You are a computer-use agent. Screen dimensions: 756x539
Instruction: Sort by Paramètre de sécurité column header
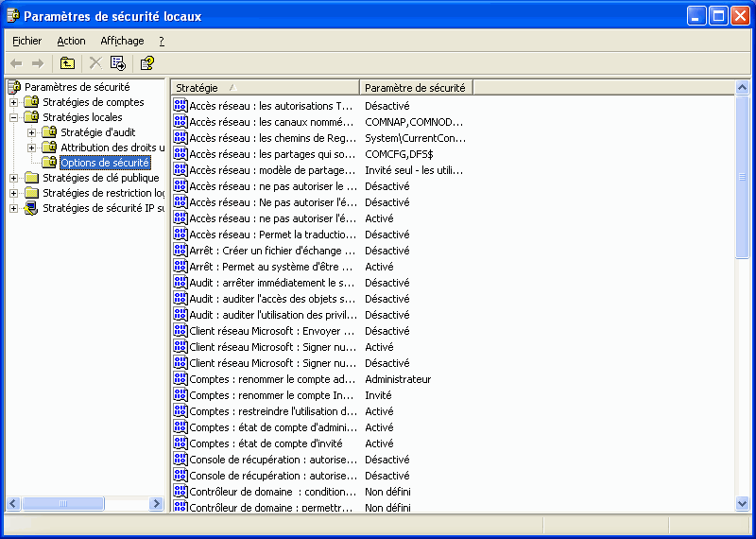(x=416, y=87)
